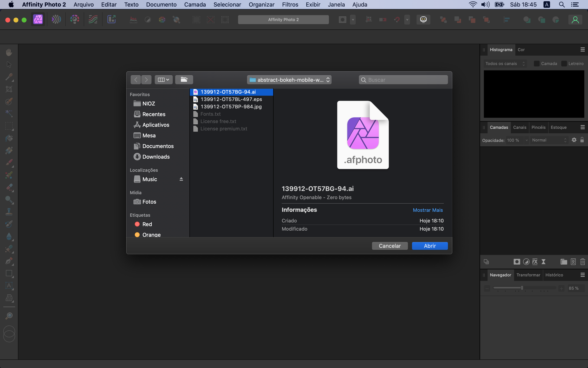
Task: Click the new folder icon in file dialog
Action: coord(184,80)
